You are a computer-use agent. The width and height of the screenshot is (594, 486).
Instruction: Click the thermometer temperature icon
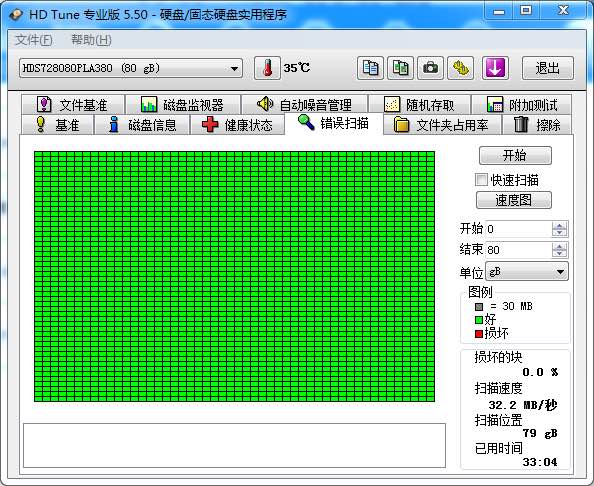coord(267,68)
